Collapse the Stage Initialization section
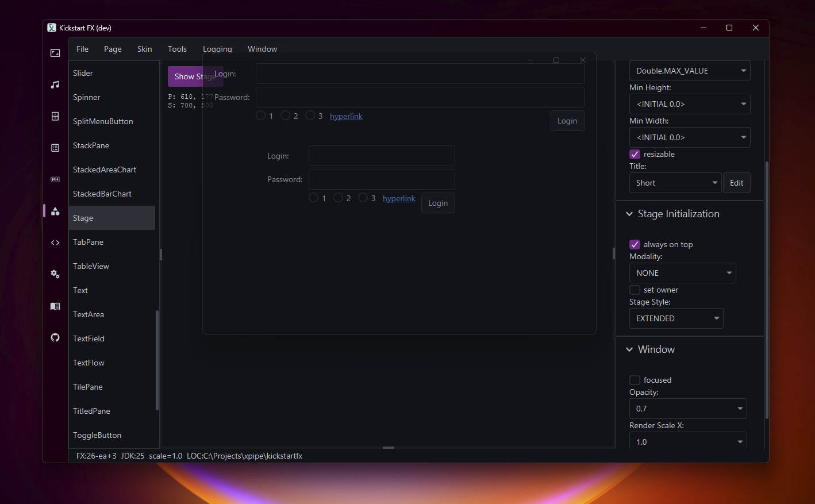 pos(629,214)
